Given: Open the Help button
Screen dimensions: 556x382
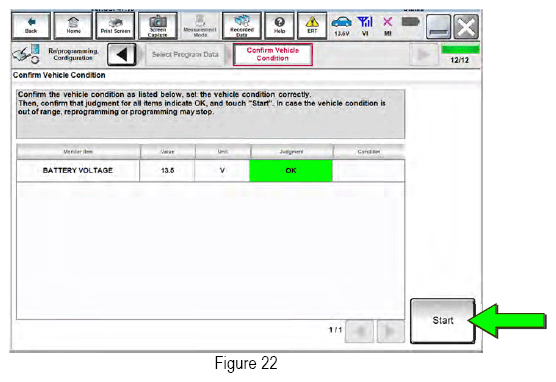Looking at the screenshot, I should pos(279,26).
